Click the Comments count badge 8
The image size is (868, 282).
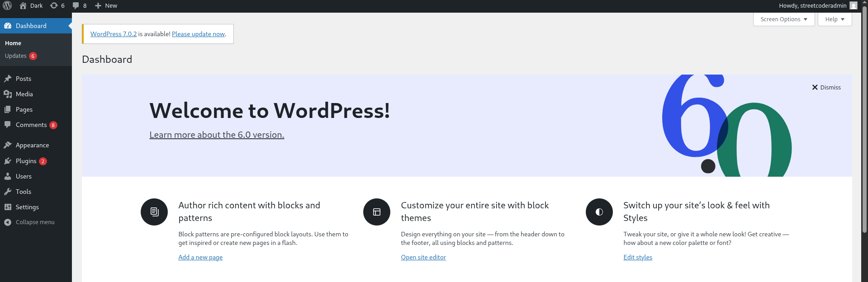[x=53, y=125]
